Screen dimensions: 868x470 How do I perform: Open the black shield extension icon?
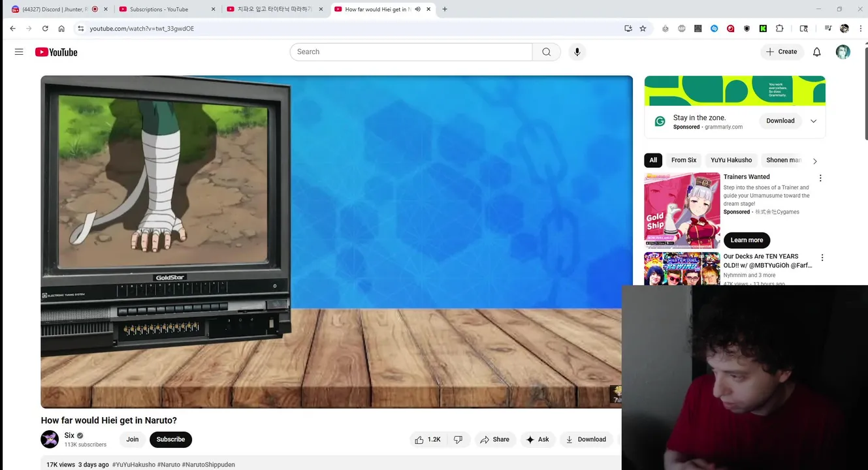(747, 29)
